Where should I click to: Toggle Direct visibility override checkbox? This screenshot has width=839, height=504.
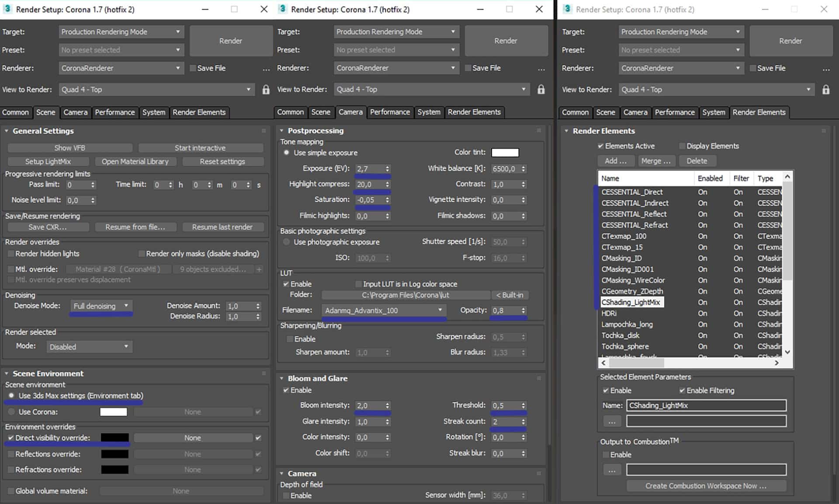(x=10, y=438)
